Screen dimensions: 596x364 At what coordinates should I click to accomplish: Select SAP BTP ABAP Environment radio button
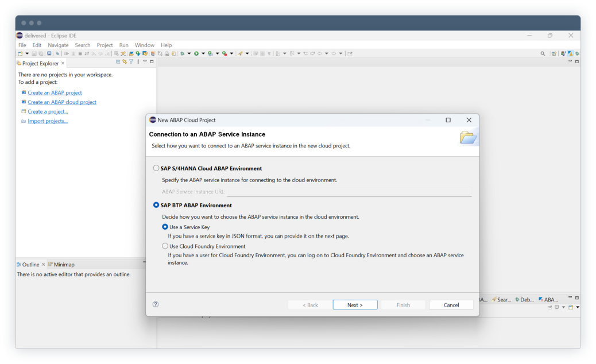(x=156, y=205)
